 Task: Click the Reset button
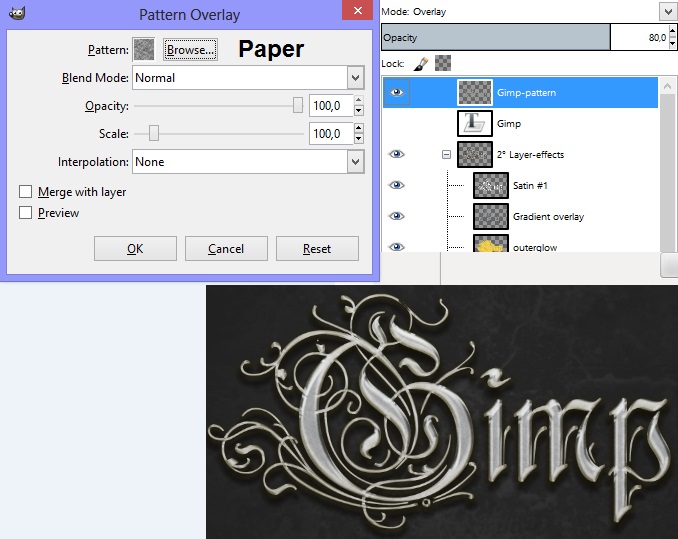coord(316,249)
